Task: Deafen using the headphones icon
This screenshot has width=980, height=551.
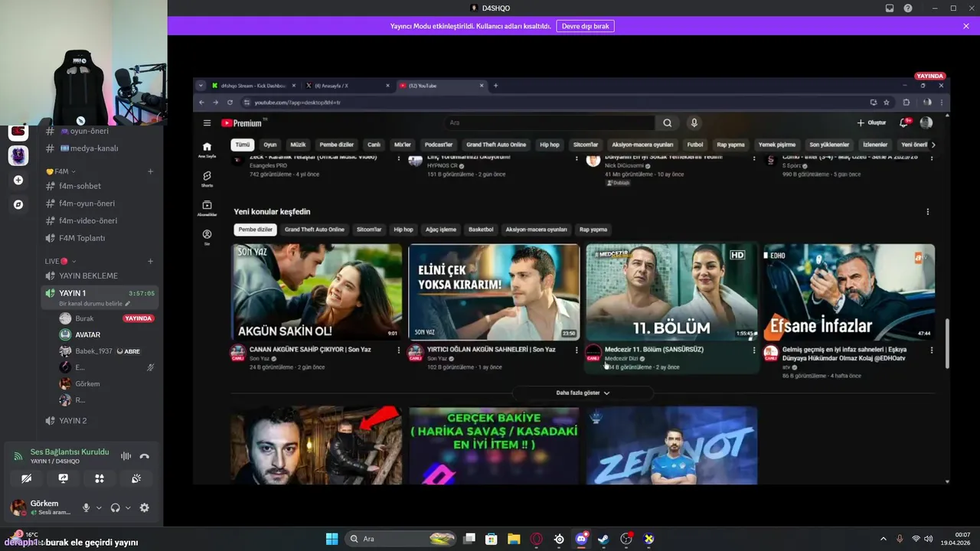Action: [115, 507]
